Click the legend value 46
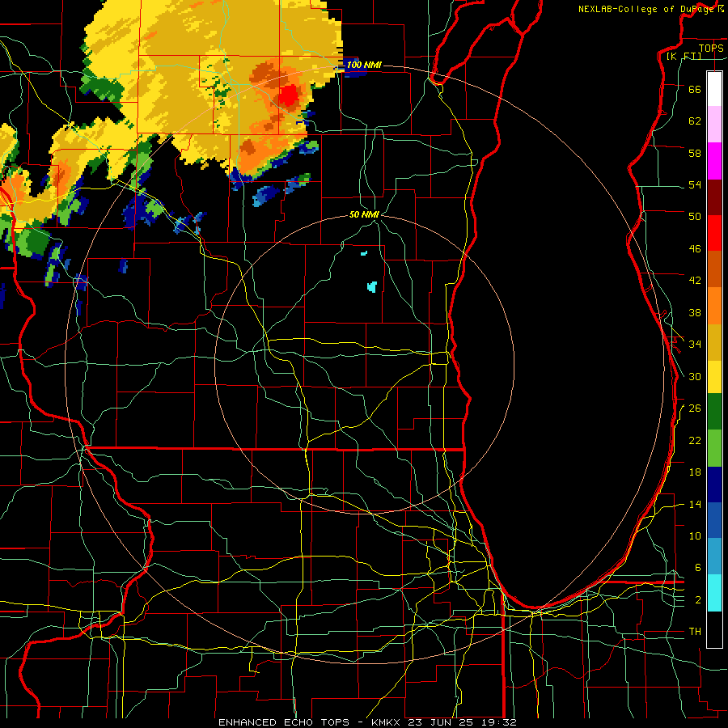This screenshot has height=728, width=728. coord(695,249)
